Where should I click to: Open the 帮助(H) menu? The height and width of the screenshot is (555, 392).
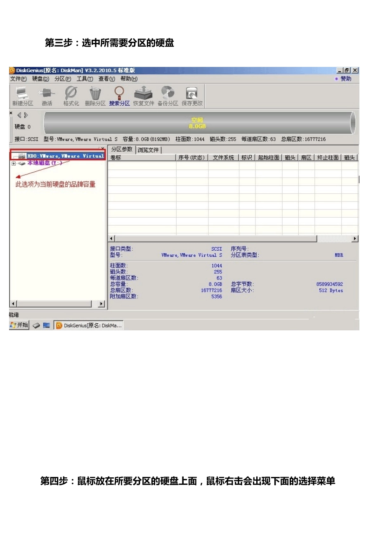[x=129, y=79]
